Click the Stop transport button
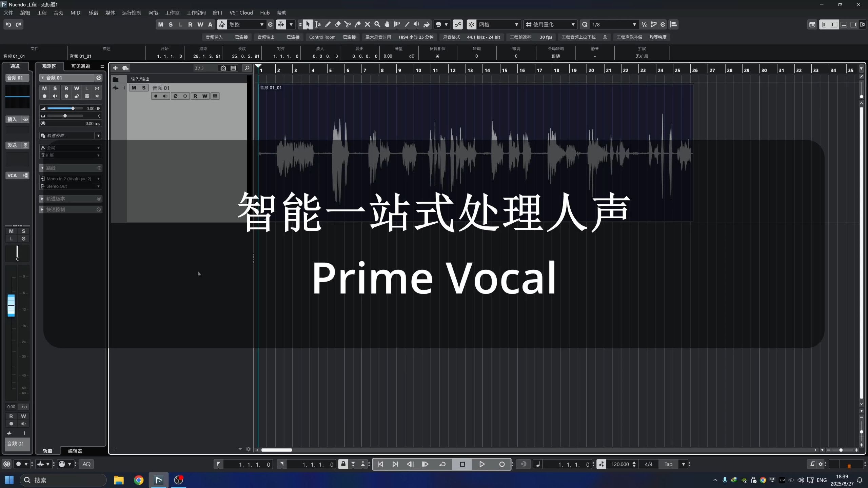 pos(462,464)
